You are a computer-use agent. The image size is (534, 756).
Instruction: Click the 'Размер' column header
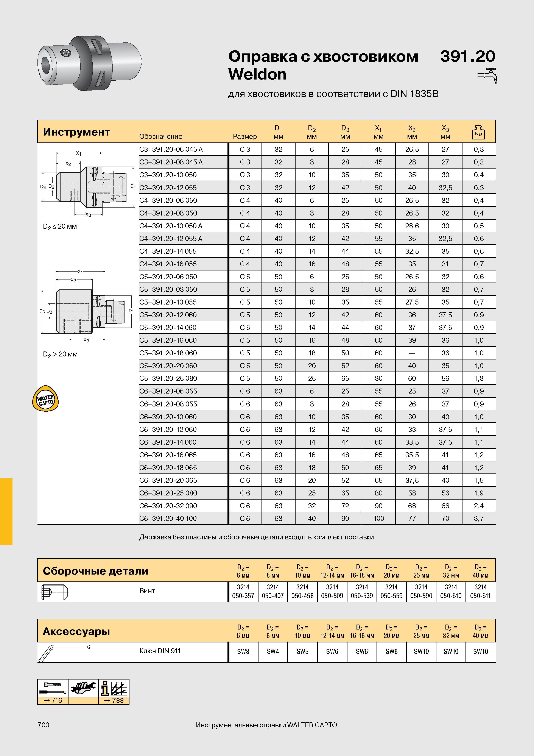point(245,136)
